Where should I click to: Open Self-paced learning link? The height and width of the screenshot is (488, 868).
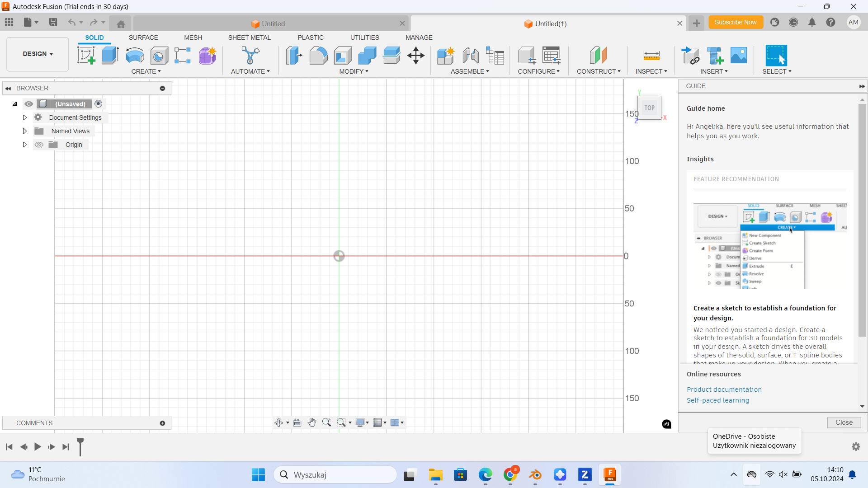click(x=718, y=400)
